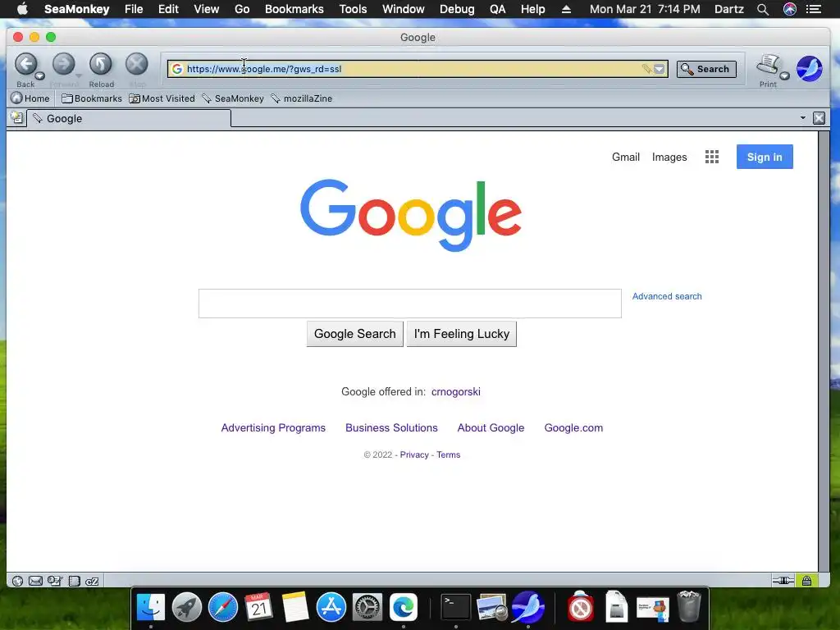Open Terminal from the Dock
The height and width of the screenshot is (630, 840).
point(455,607)
